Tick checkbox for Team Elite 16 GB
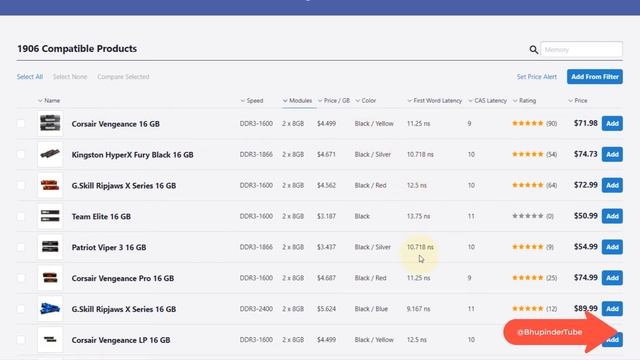The width and height of the screenshot is (640, 360). (x=21, y=216)
